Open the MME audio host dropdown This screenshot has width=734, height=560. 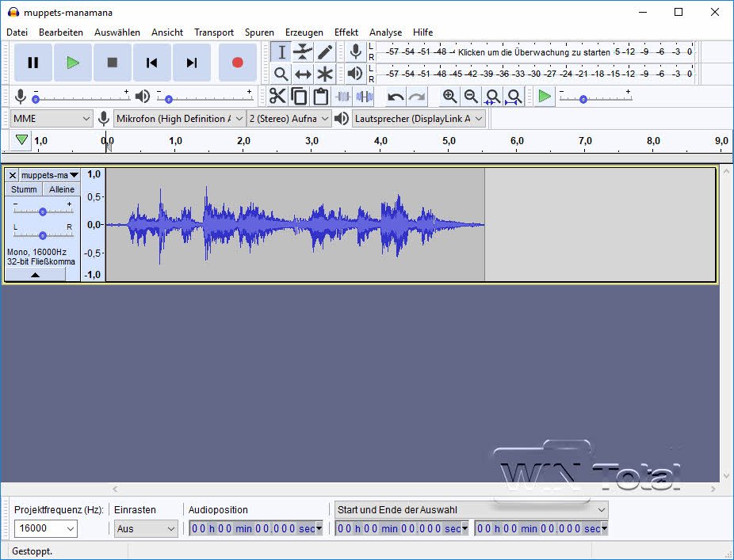coord(52,119)
